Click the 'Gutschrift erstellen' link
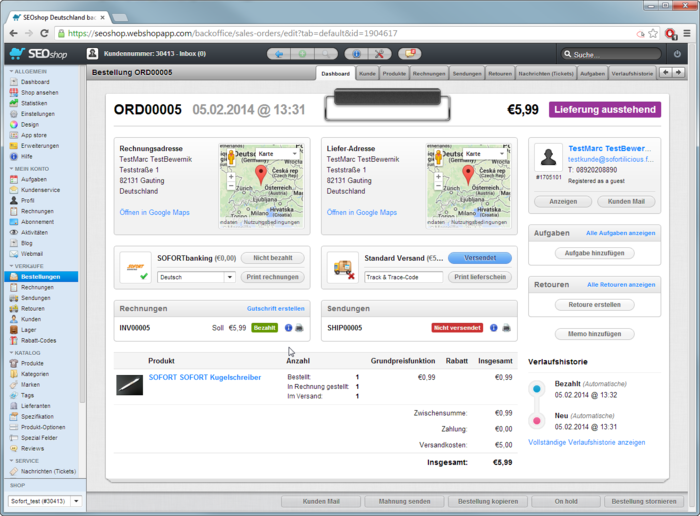This screenshot has width=700, height=516. tap(275, 308)
